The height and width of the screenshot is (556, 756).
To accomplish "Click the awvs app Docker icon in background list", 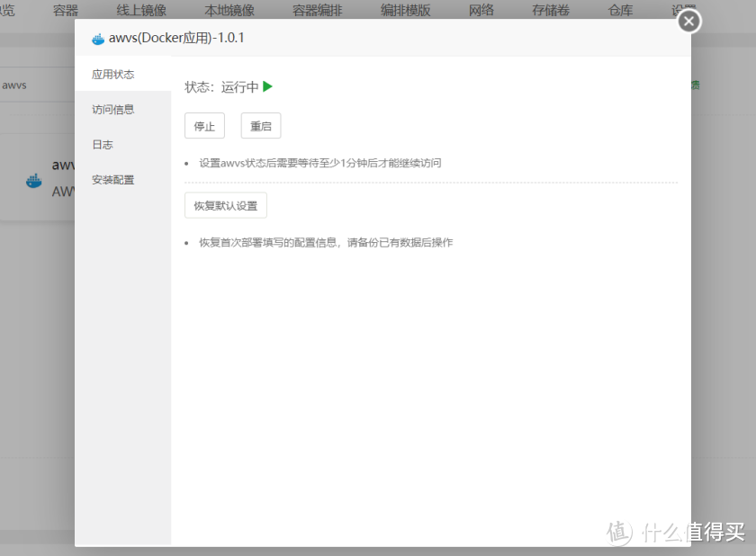I will 33,179.
